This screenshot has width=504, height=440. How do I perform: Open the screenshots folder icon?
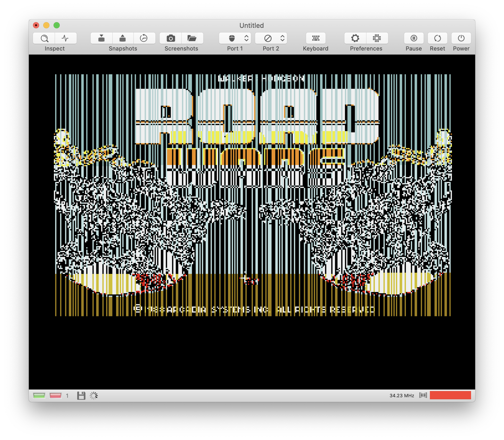(192, 38)
